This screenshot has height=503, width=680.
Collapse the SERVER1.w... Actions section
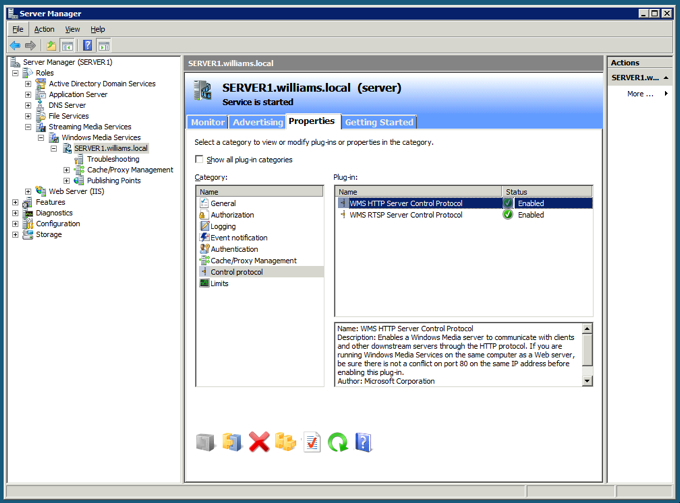point(666,78)
